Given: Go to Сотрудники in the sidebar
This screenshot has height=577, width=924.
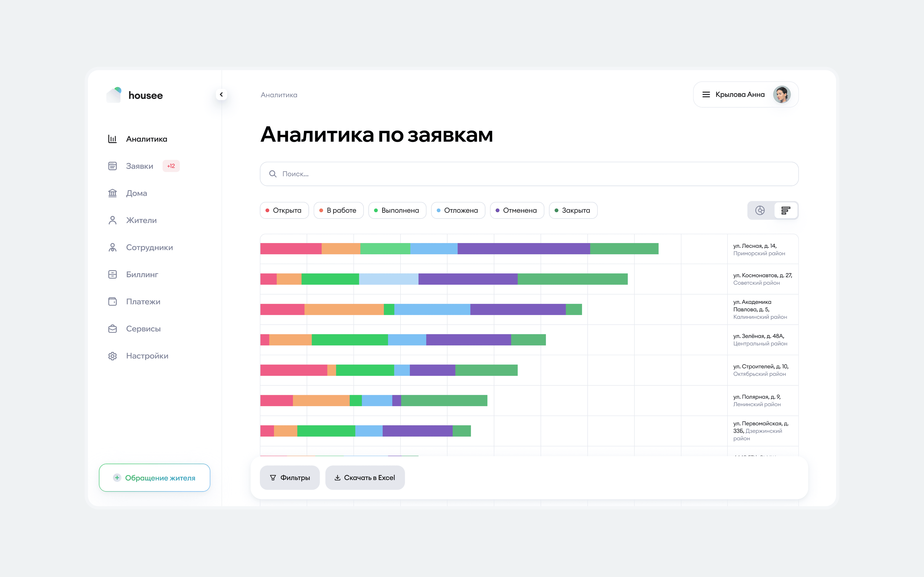Looking at the screenshot, I should [x=149, y=247].
